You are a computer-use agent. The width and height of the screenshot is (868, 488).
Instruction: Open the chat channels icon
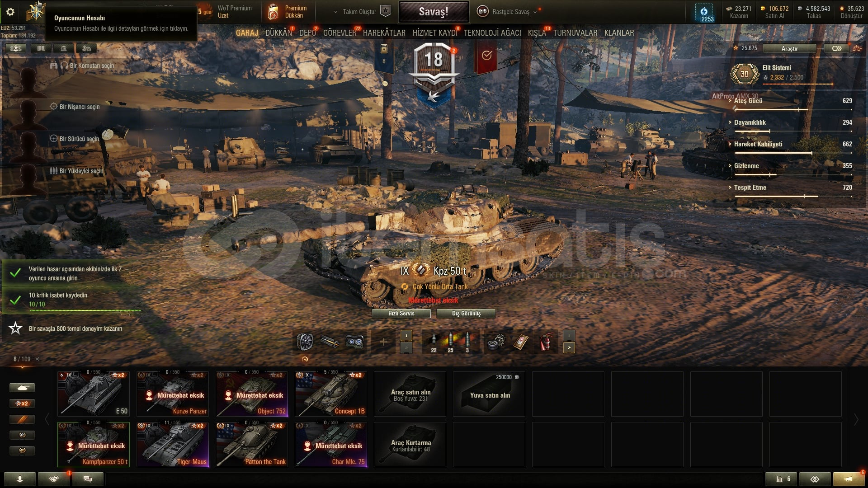[88, 479]
